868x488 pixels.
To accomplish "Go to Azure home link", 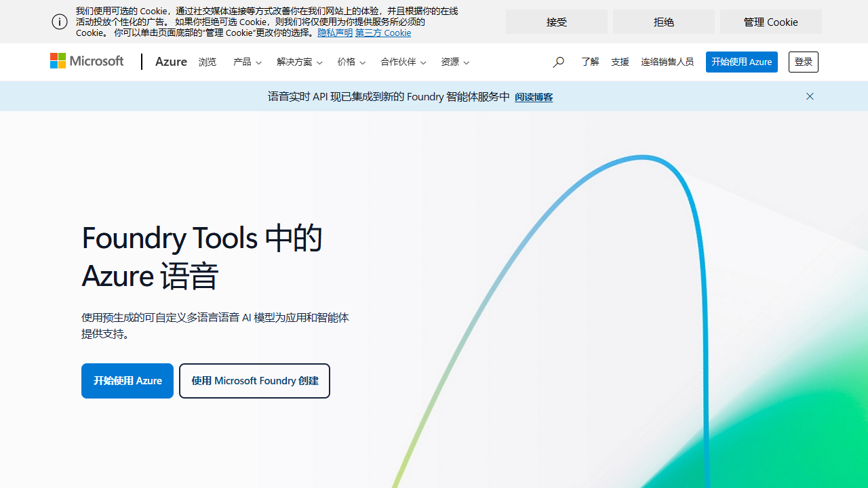I will pos(171,62).
